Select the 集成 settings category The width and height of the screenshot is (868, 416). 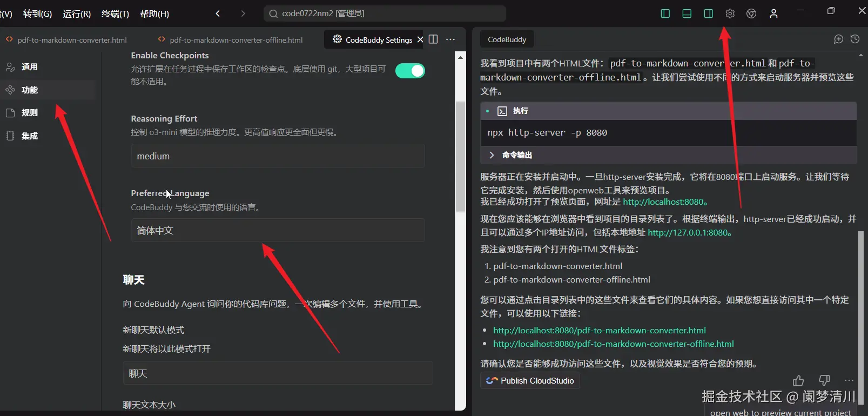[x=48, y=136]
